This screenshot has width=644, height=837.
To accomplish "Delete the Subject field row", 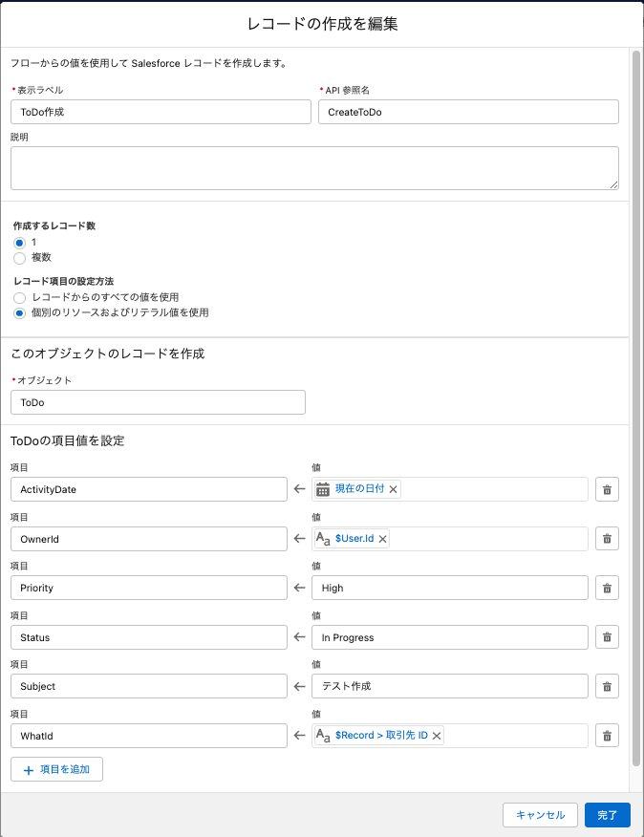I will coord(607,686).
